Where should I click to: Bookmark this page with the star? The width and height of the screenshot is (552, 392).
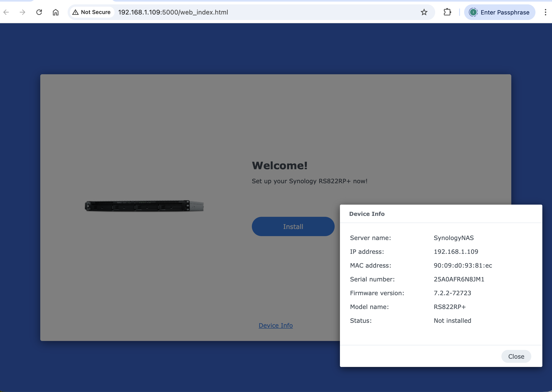click(x=424, y=12)
